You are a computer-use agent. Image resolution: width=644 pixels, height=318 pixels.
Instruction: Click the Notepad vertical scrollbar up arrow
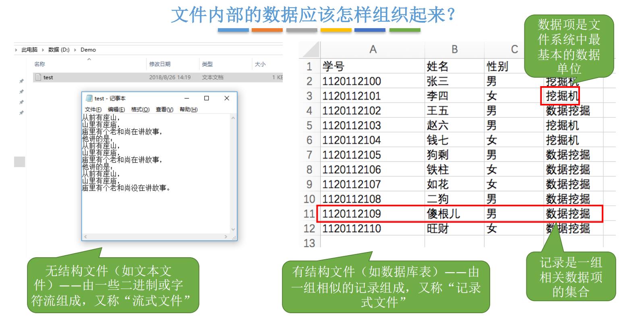tap(233, 118)
